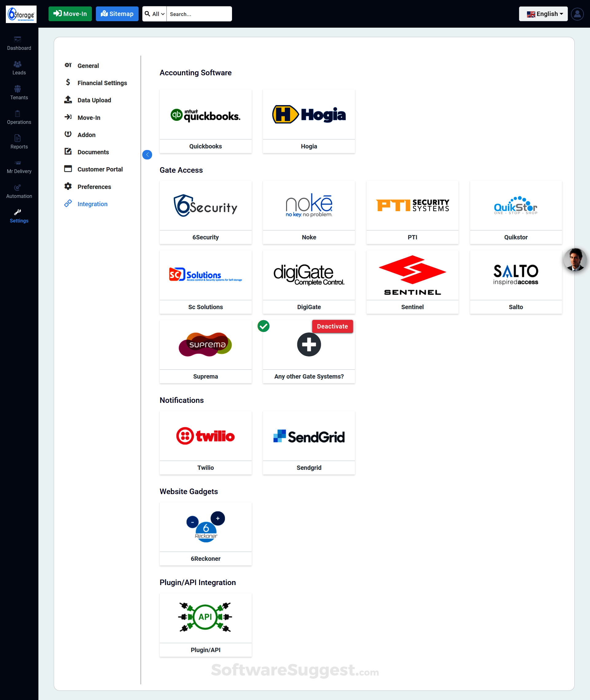Click the Salto card label

coord(515,307)
